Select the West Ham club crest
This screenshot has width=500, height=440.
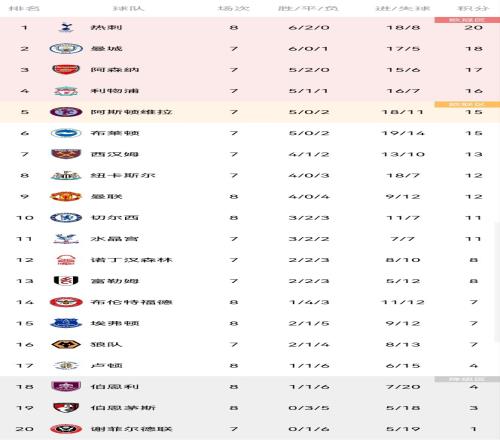click(x=66, y=154)
